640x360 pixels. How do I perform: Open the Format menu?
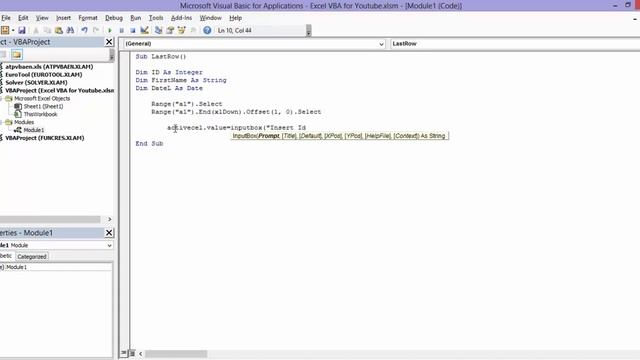[x=88, y=18]
